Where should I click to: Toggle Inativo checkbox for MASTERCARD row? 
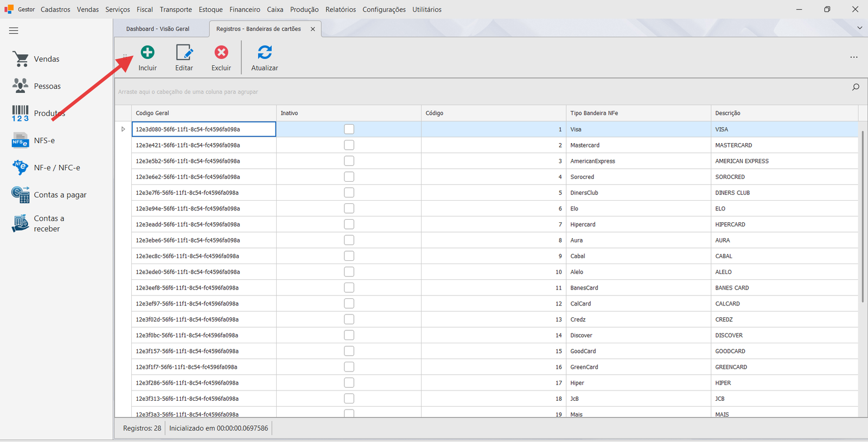[349, 145]
